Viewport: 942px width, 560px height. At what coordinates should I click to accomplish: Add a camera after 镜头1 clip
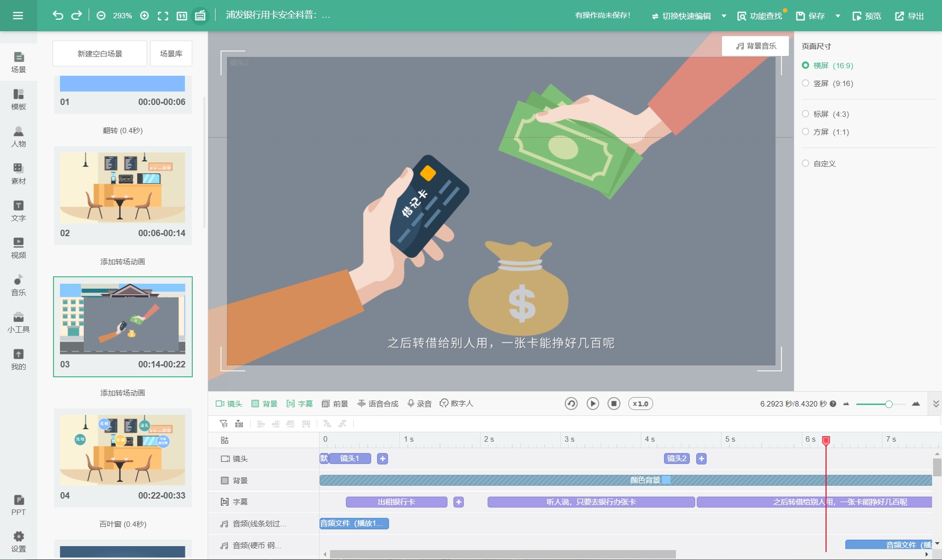coord(383,458)
